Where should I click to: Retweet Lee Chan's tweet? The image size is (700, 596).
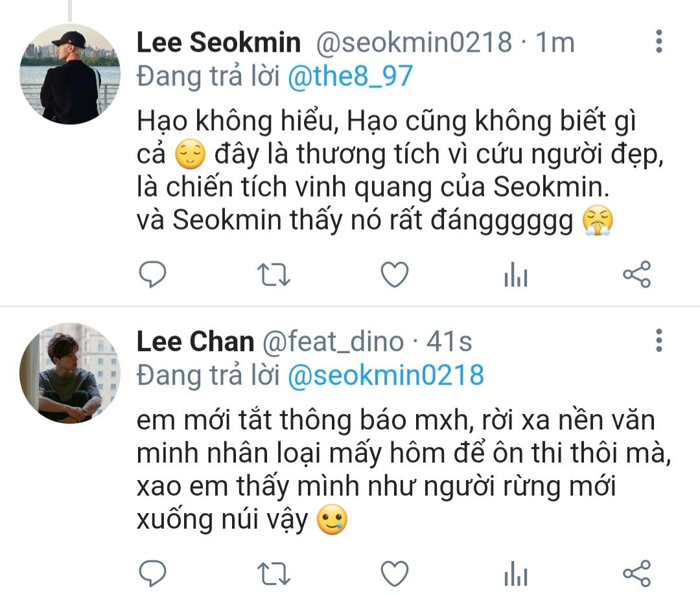click(274, 574)
